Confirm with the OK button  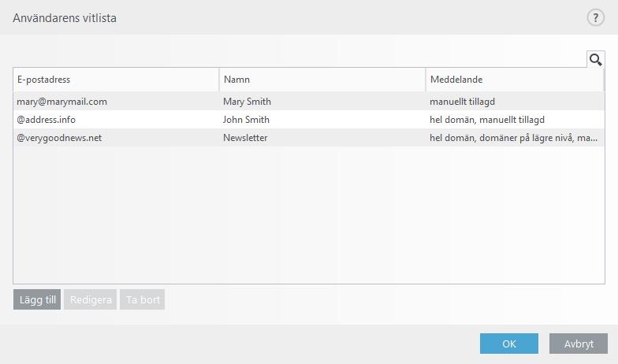point(509,344)
